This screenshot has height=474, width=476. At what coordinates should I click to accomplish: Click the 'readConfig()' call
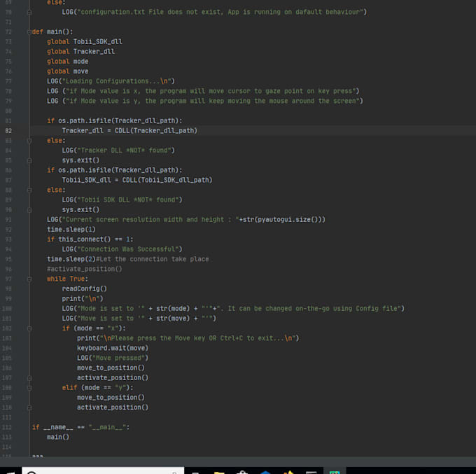(x=85, y=288)
